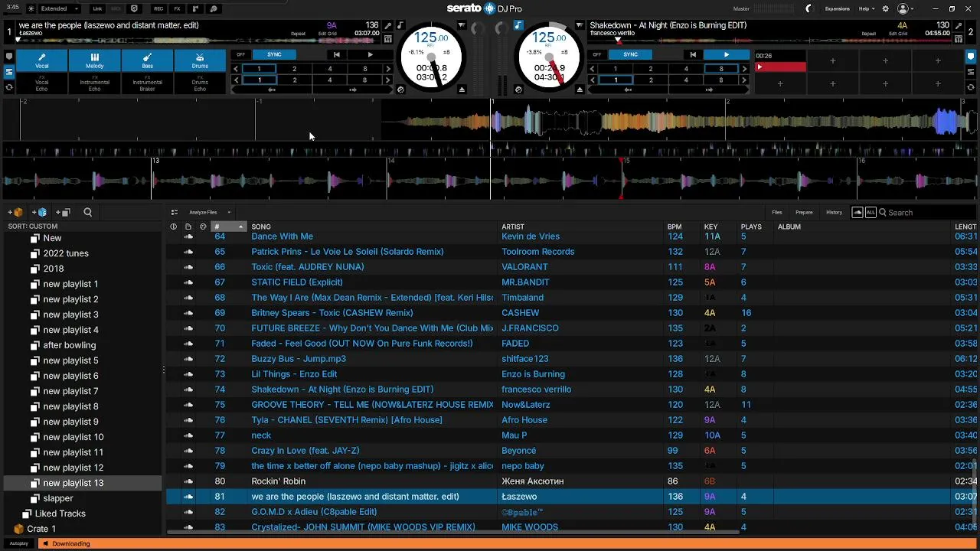Open deck 2 stems microphone icon
Viewport: 980px width, 551px height.
click(x=960, y=26)
